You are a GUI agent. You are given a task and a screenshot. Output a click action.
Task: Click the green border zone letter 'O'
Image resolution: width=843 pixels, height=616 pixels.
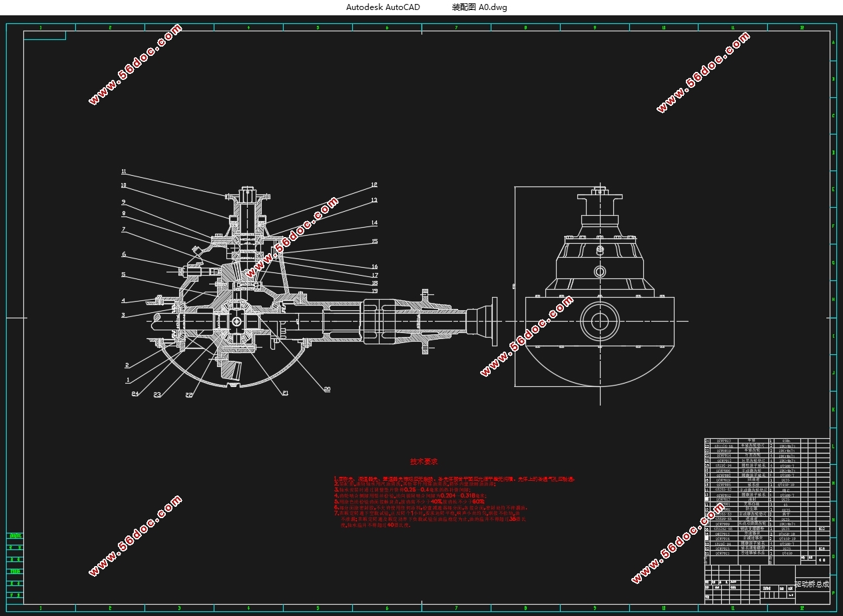(x=833, y=555)
